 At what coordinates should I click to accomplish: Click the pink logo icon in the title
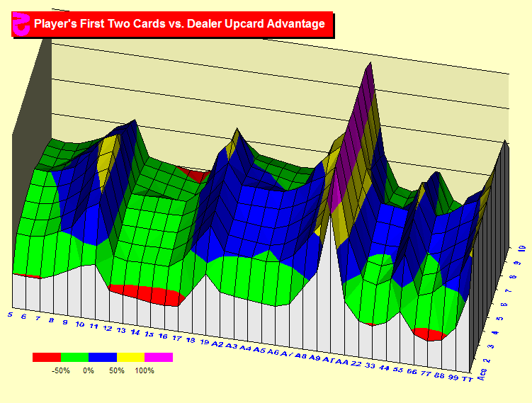pyautogui.click(x=21, y=24)
